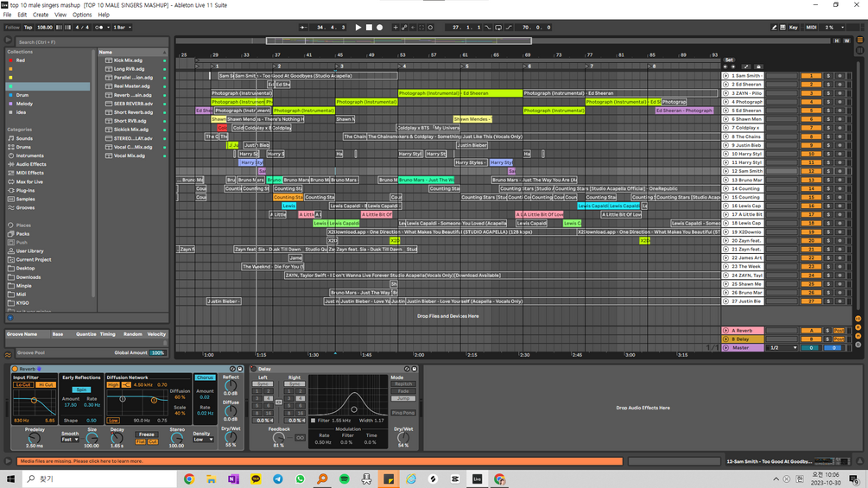868x488 pixels.
Task: Click the Follow button
Action: [x=12, y=27]
